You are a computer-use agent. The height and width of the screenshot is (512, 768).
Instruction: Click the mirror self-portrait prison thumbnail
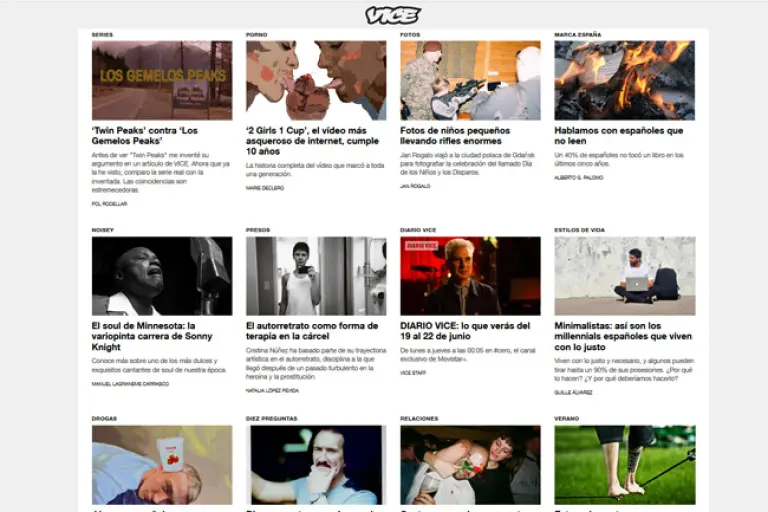[316, 276]
